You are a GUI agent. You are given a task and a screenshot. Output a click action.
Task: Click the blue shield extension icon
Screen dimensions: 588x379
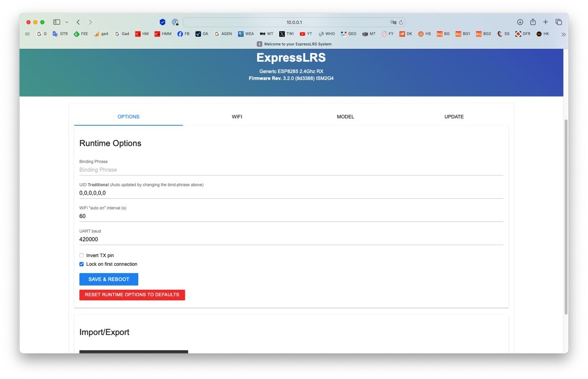(x=163, y=22)
